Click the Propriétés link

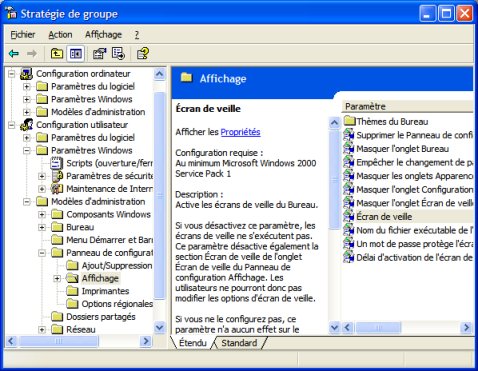click(240, 132)
